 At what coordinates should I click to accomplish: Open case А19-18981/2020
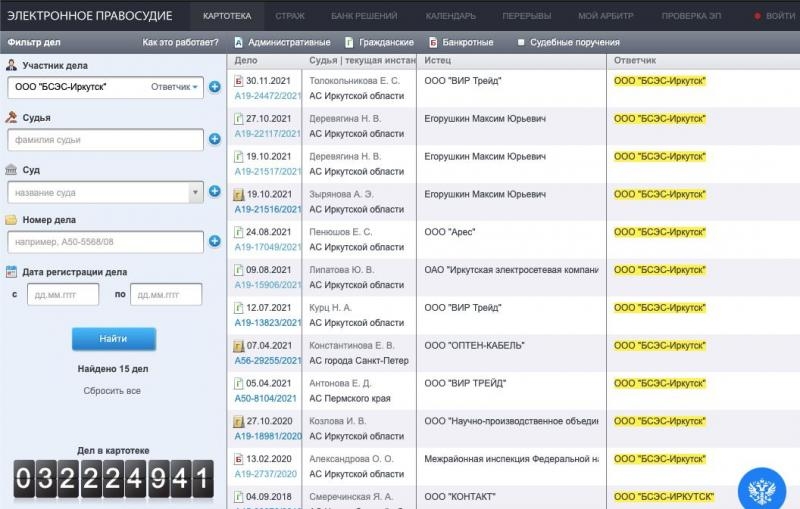(x=268, y=436)
